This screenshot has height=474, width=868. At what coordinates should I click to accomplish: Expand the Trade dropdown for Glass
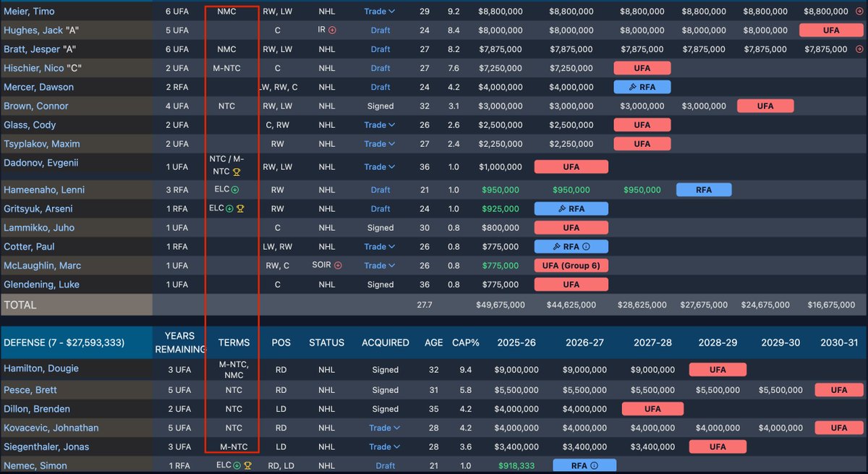coord(380,125)
